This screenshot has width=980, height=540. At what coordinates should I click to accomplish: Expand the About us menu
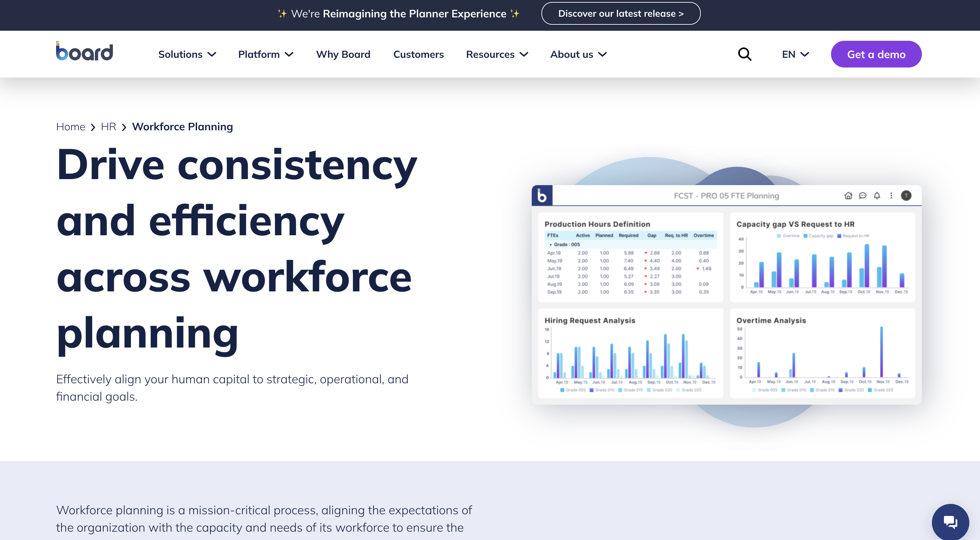[578, 54]
